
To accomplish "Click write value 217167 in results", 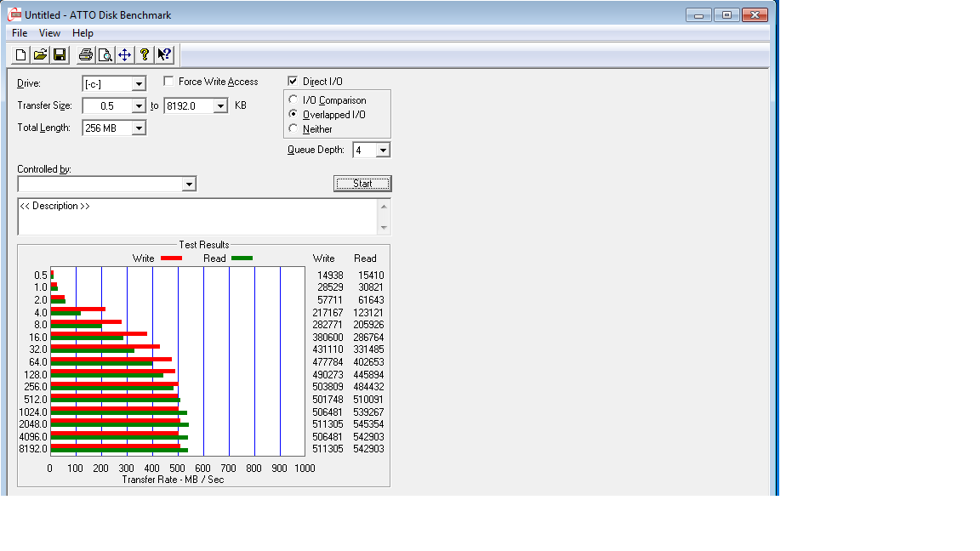I will [328, 313].
